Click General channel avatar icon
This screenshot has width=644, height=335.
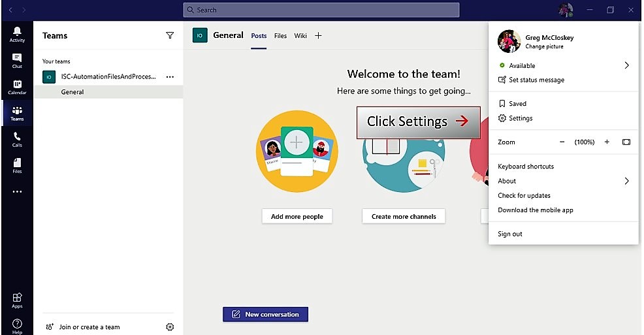pos(200,35)
